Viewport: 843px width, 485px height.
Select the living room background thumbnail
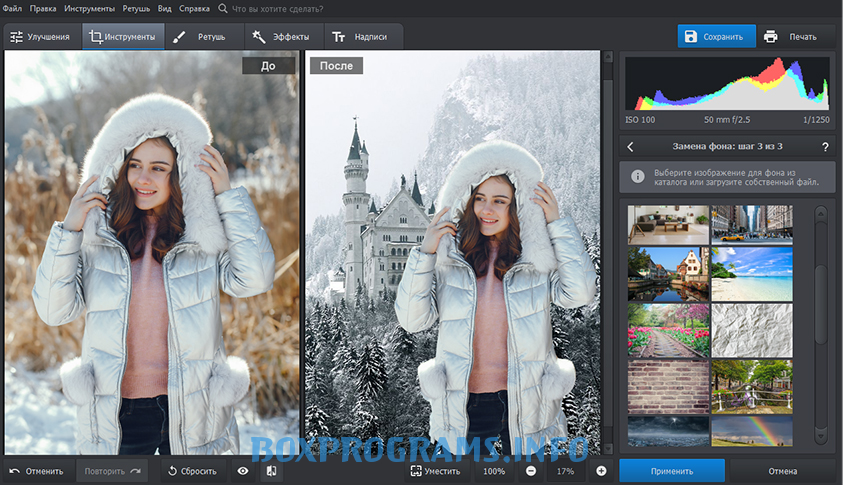[x=668, y=225]
